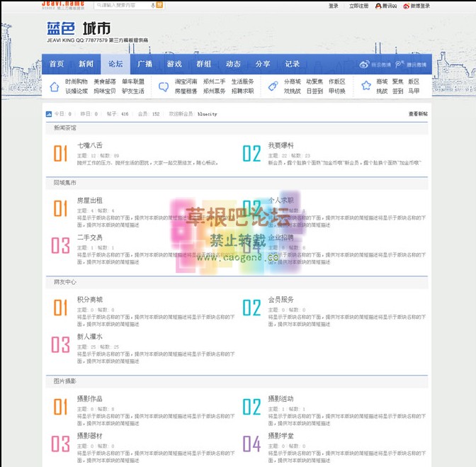The height and width of the screenshot is (467, 476).
Task: Click the speech bubble icon in sub-navigation
Action: [x=164, y=87]
